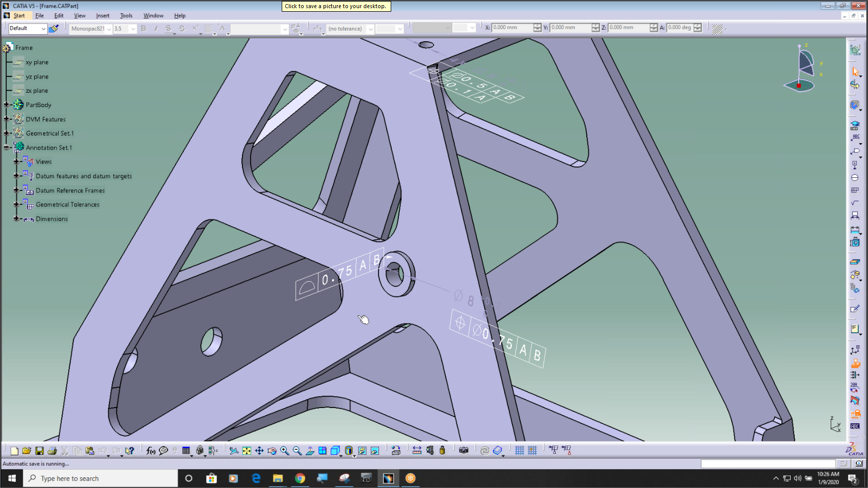Toggle superscript formatting
Screen dimensions: 868x488
coord(195,29)
